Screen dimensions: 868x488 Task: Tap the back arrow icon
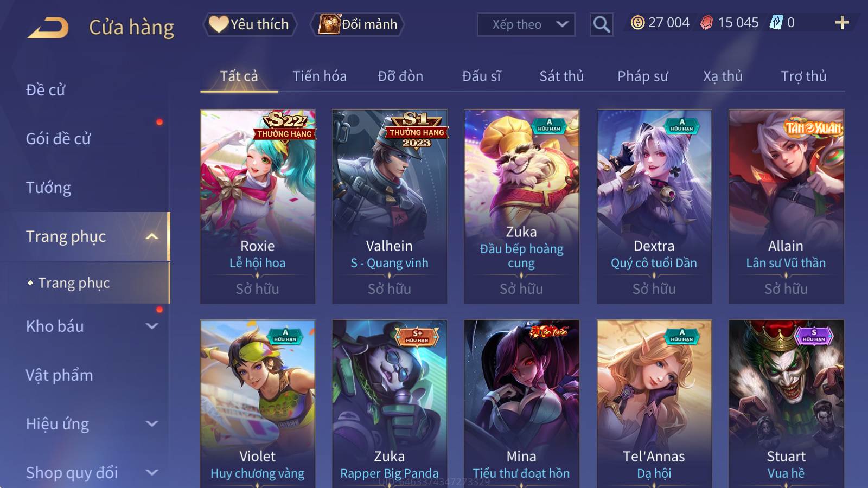click(48, 28)
